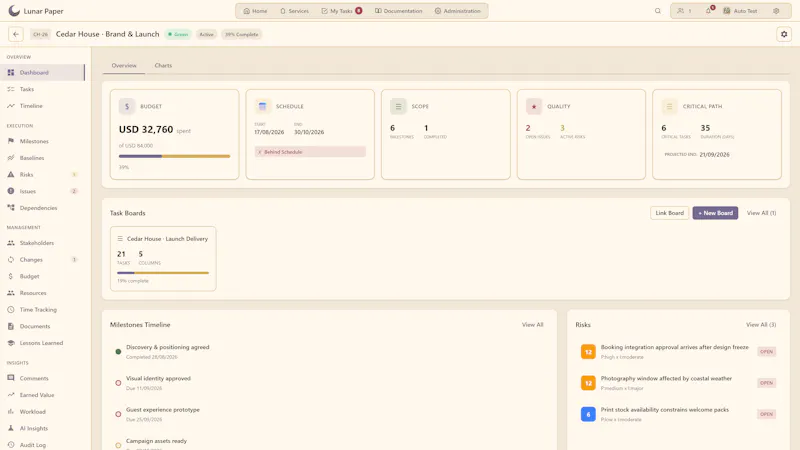Open Visual identity approved milestone
The width and height of the screenshot is (800, 450).
(329, 383)
